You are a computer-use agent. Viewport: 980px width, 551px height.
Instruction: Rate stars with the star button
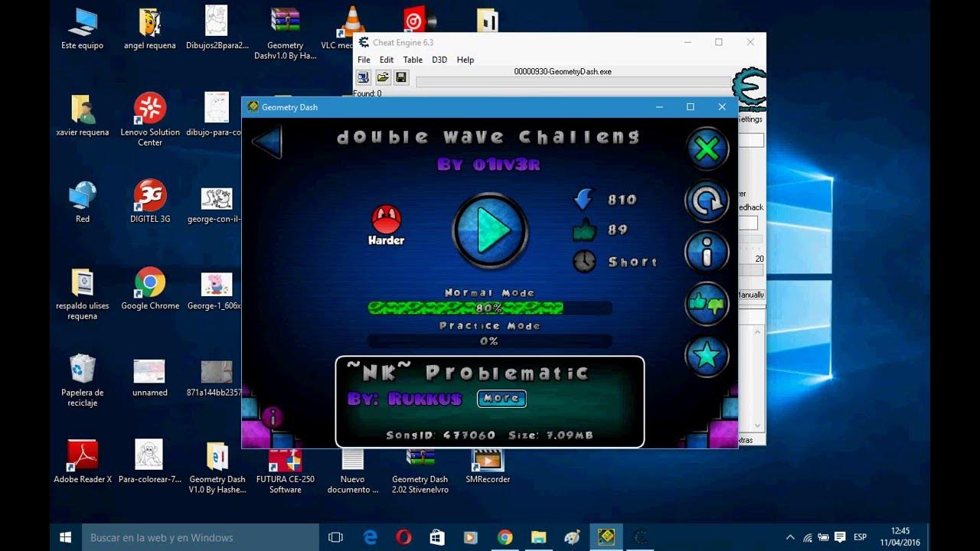click(x=707, y=355)
